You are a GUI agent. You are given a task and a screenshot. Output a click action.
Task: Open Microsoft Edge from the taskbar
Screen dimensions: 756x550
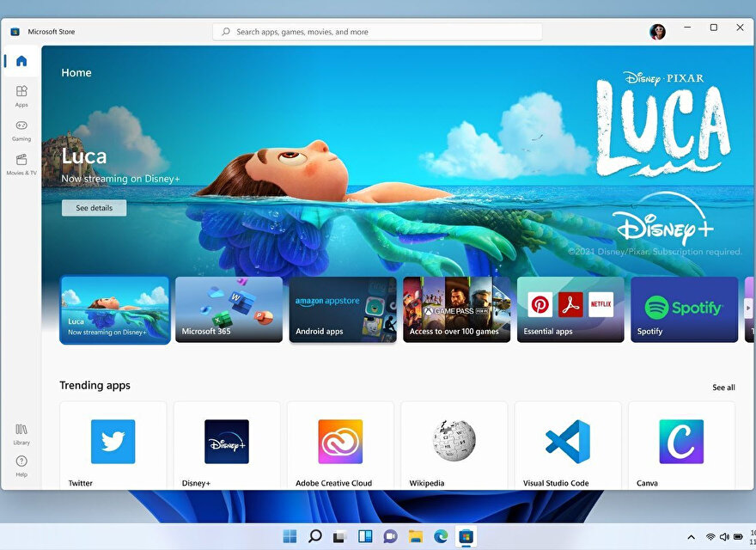[x=441, y=536]
